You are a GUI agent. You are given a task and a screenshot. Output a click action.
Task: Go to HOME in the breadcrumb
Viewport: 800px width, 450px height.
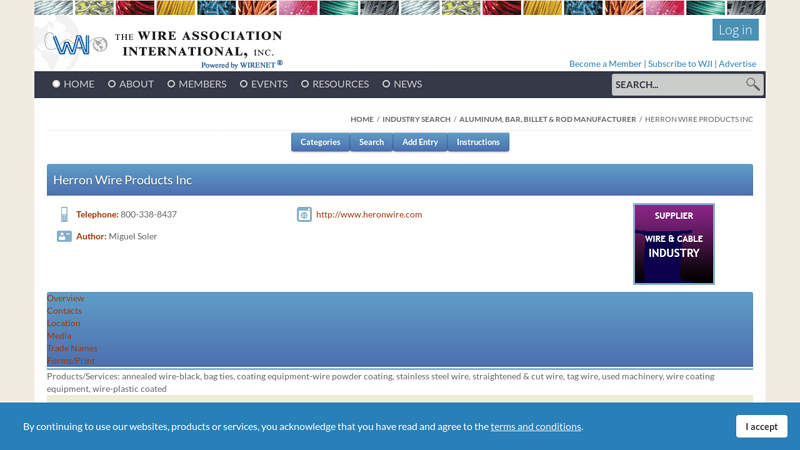point(362,119)
